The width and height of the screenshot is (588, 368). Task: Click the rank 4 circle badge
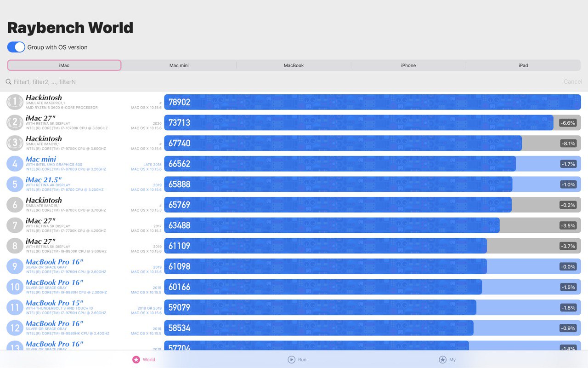coord(15,164)
